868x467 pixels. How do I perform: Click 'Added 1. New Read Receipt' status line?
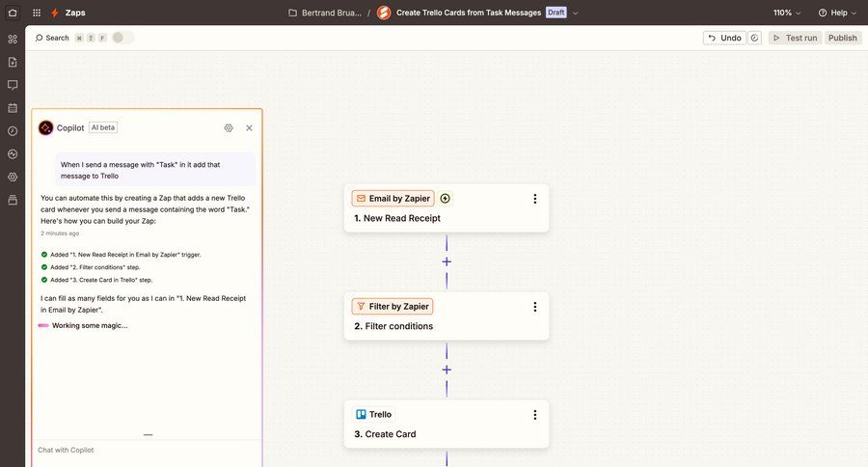click(121, 255)
